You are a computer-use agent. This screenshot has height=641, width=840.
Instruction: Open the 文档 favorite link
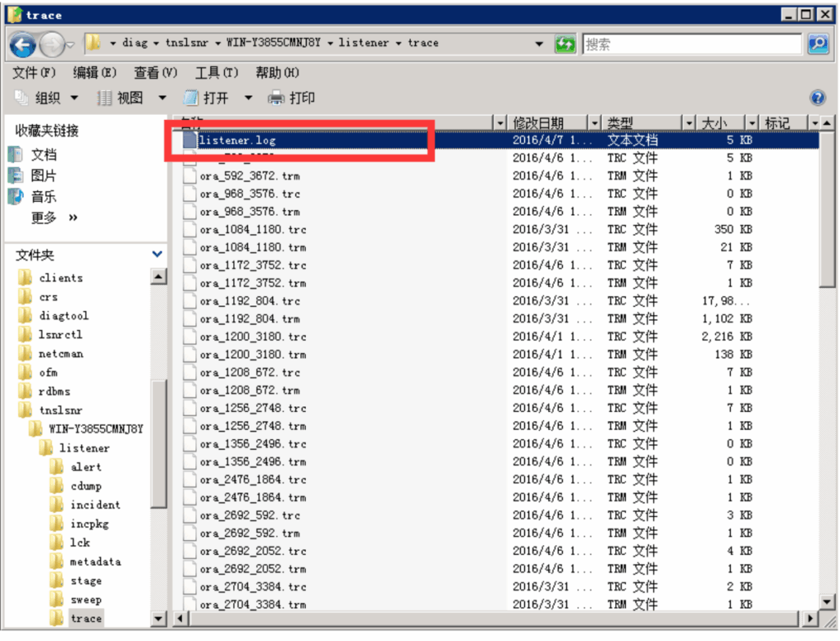pyautogui.click(x=43, y=154)
